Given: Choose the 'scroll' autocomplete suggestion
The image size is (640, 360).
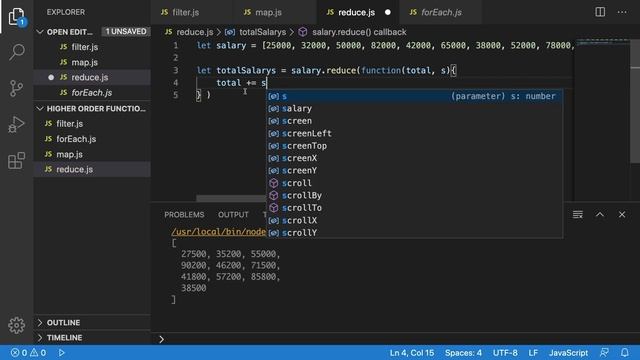Looking at the screenshot, I should (414, 183).
